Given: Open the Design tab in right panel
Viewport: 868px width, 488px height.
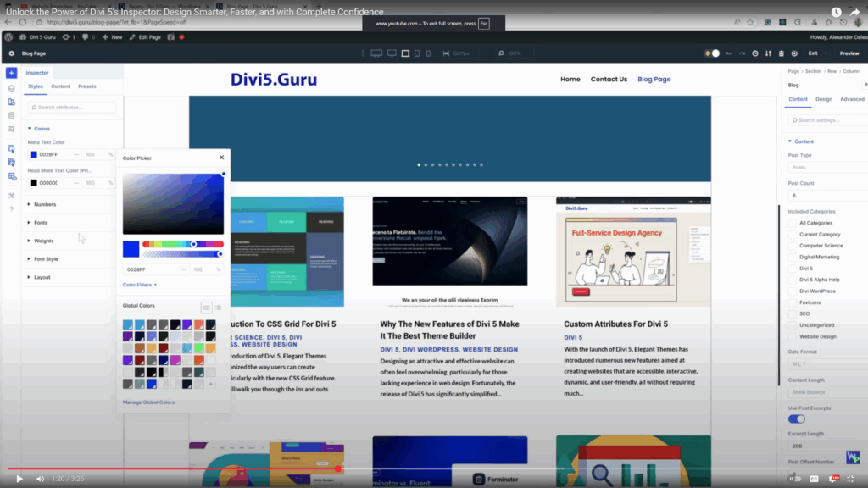Looking at the screenshot, I should [x=824, y=99].
